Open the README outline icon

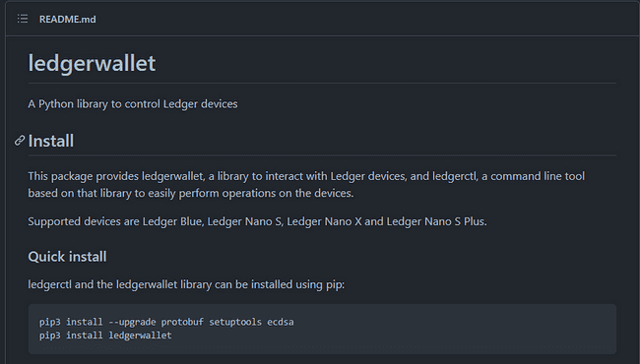pyautogui.click(x=23, y=19)
